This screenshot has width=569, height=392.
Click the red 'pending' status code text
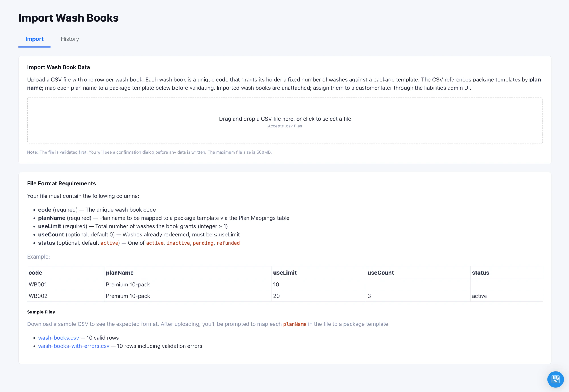[203, 243]
